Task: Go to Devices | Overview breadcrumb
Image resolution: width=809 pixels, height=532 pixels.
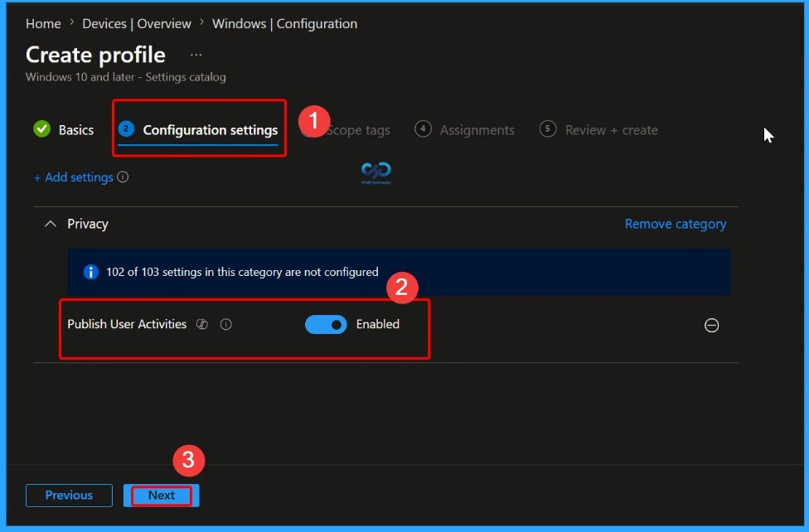Action: coord(137,24)
